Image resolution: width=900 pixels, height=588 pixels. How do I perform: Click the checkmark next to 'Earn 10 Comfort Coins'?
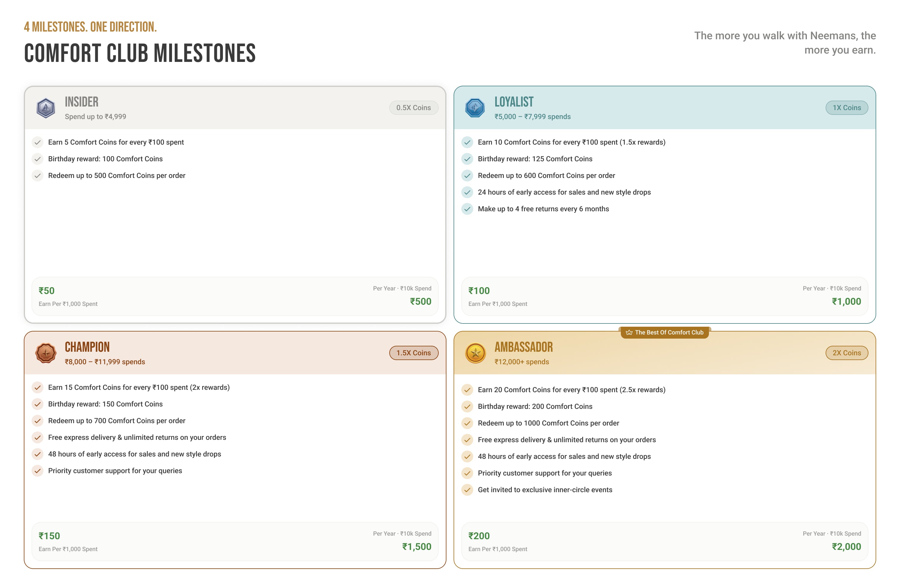point(467,142)
